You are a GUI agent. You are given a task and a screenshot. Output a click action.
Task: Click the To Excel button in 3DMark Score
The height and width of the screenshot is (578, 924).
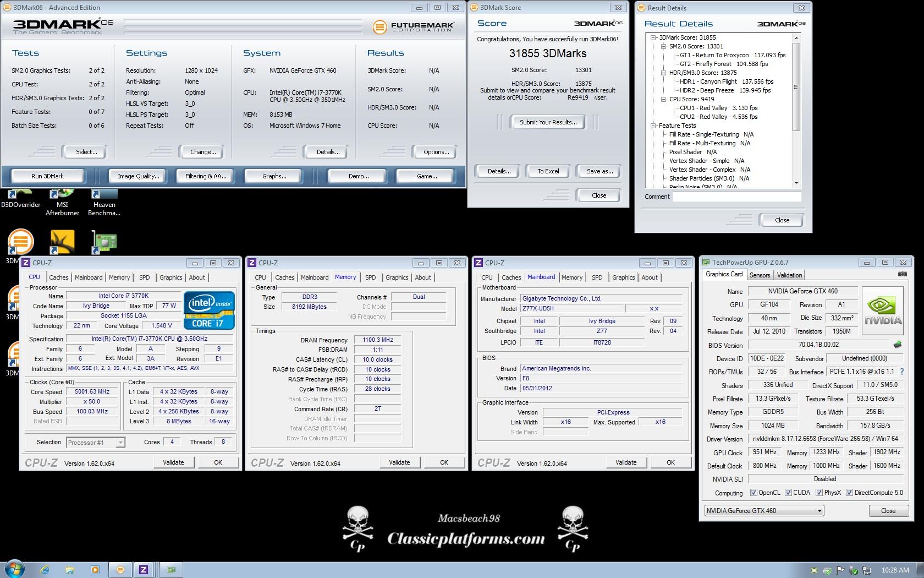(x=548, y=171)
